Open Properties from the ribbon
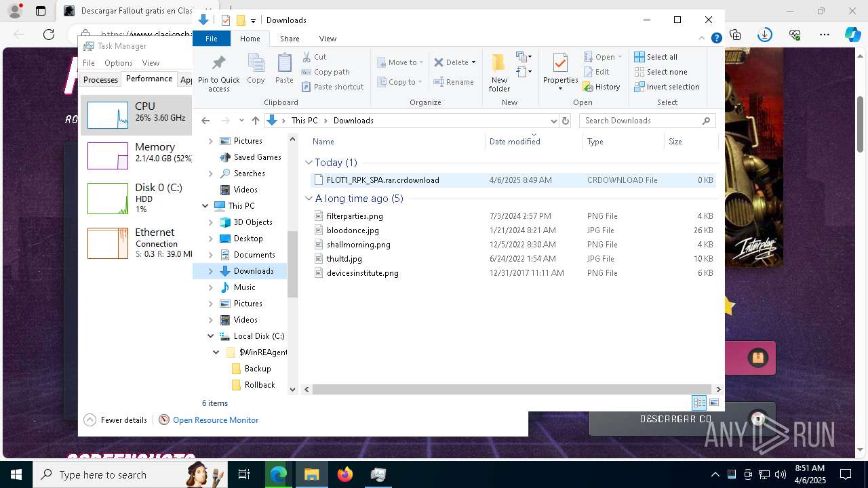The width and height of the screenshot is (868, 488). click(x=560, y=72)
